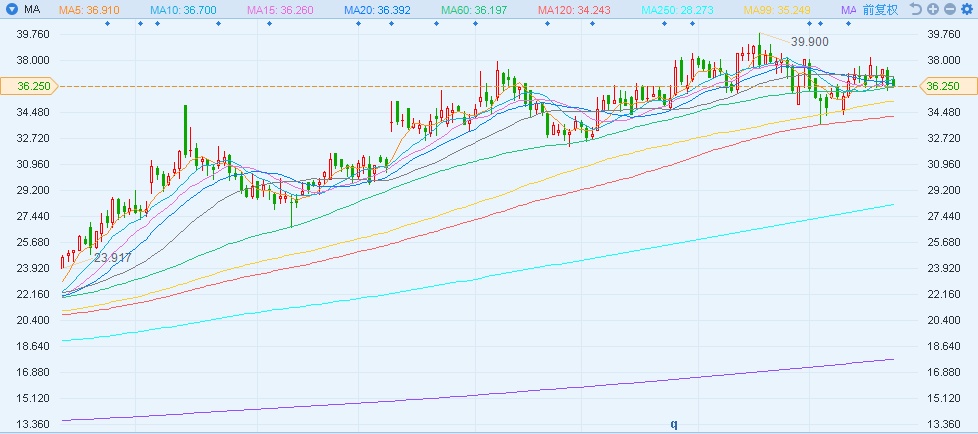Select the MA99: 35.249 legend entry
978x434 pixels.
tap(775, 9)
